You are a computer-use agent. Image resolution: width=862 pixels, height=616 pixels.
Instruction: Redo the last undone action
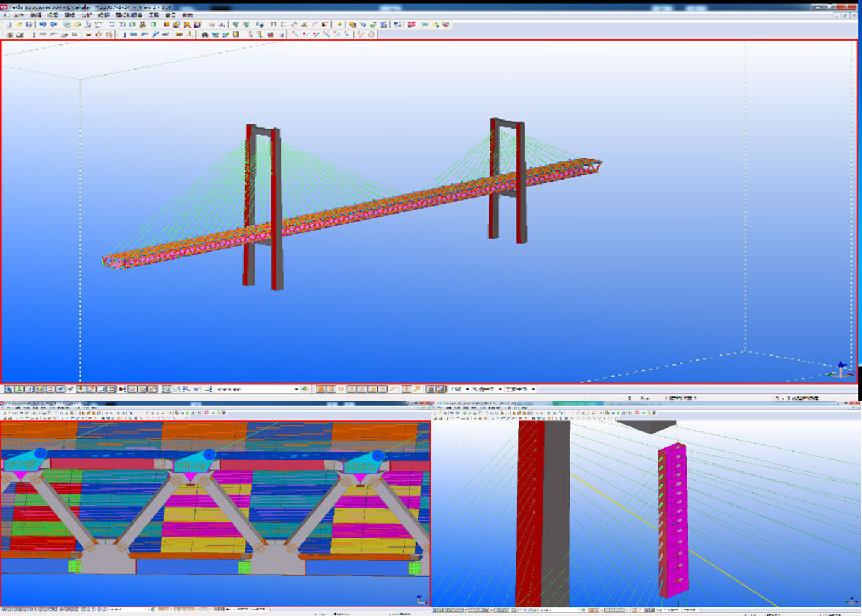click(54, 25)
